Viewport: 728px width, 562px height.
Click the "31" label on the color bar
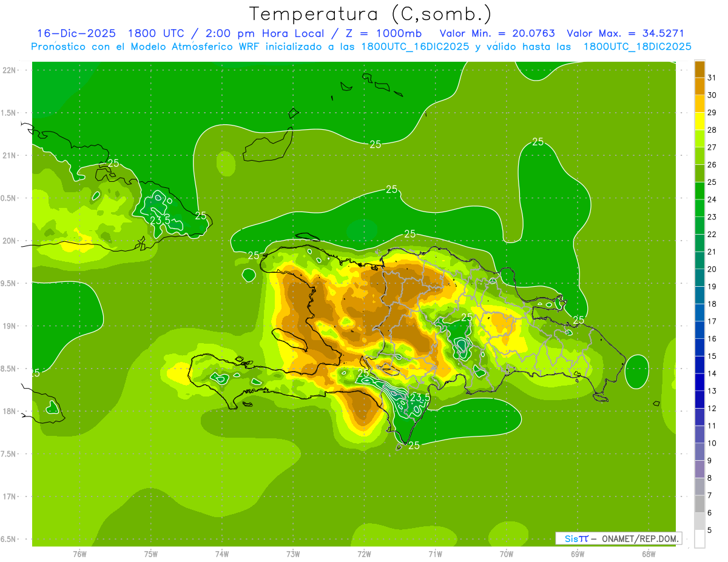click(712, 78)
